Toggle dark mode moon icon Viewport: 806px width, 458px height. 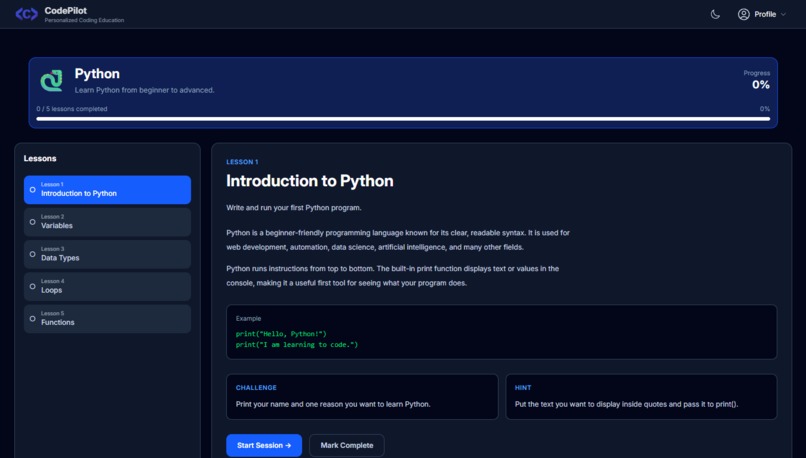pos(715,14)
